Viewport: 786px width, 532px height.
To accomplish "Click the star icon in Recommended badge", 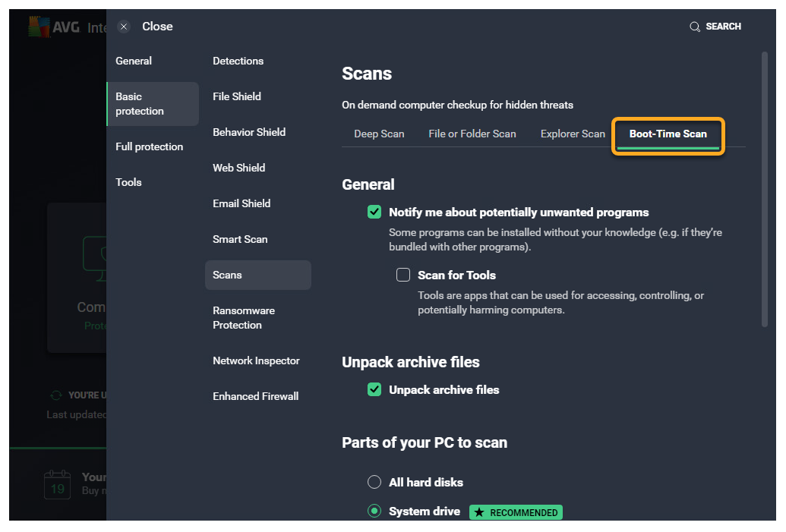I will 479,512.
